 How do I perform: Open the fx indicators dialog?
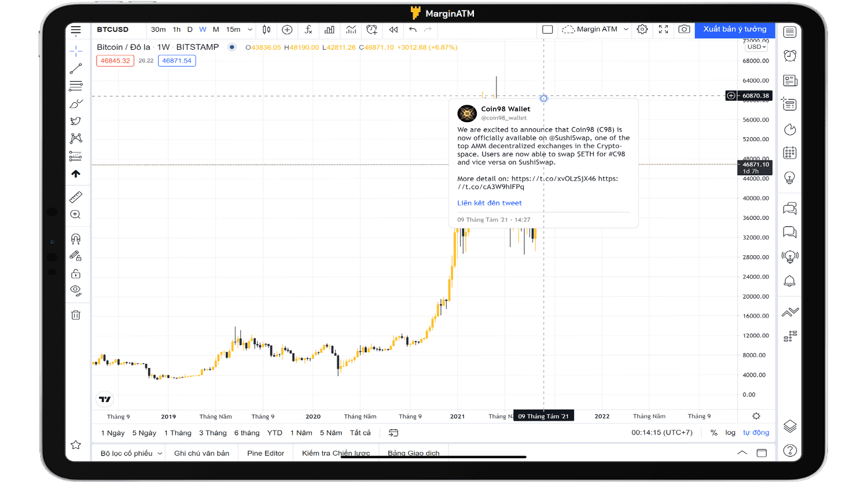[308, 30]
